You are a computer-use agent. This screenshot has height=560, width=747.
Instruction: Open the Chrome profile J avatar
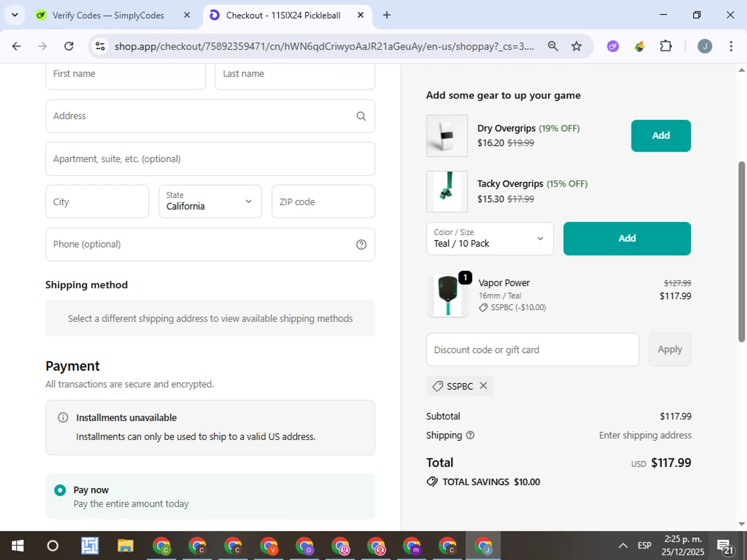coord(705,46)
